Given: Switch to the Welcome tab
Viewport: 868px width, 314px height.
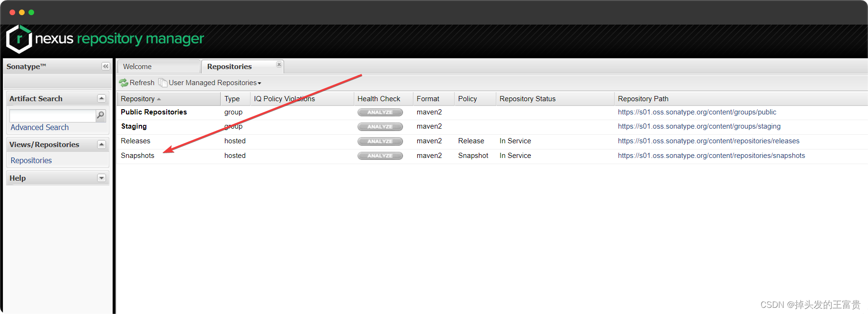Looking at the screenshot, I should pos(159,67).
